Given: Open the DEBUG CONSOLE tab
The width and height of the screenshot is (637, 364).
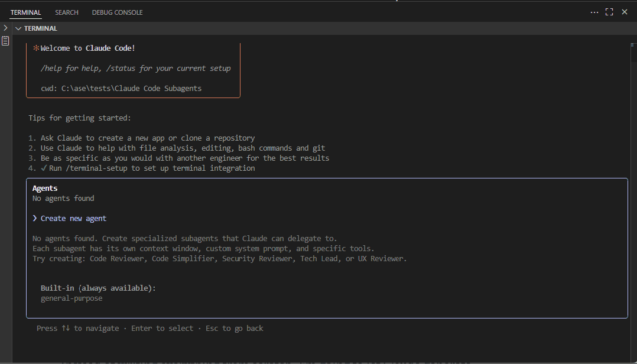Looking at the screenshot, I should tap(118, 12).
